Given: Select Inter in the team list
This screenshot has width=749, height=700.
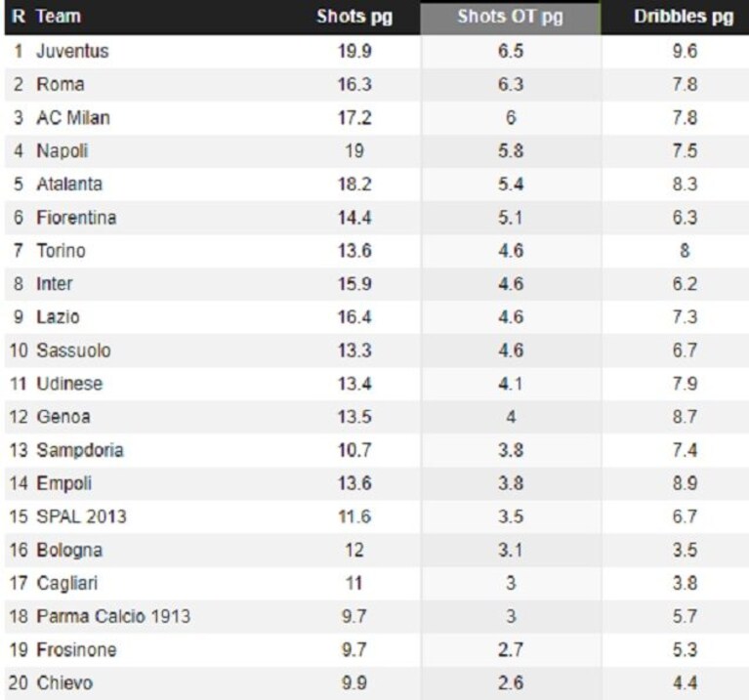Looking at the screenshot, I should tap(55, 284).
